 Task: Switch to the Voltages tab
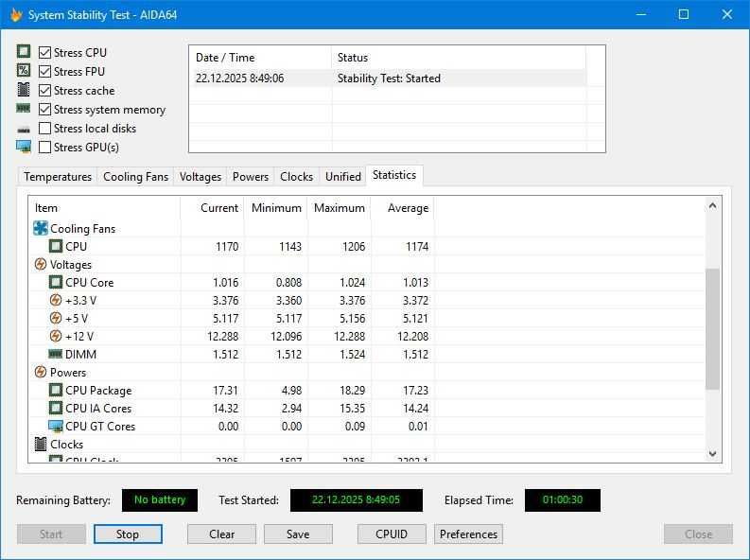coord(201,177)
